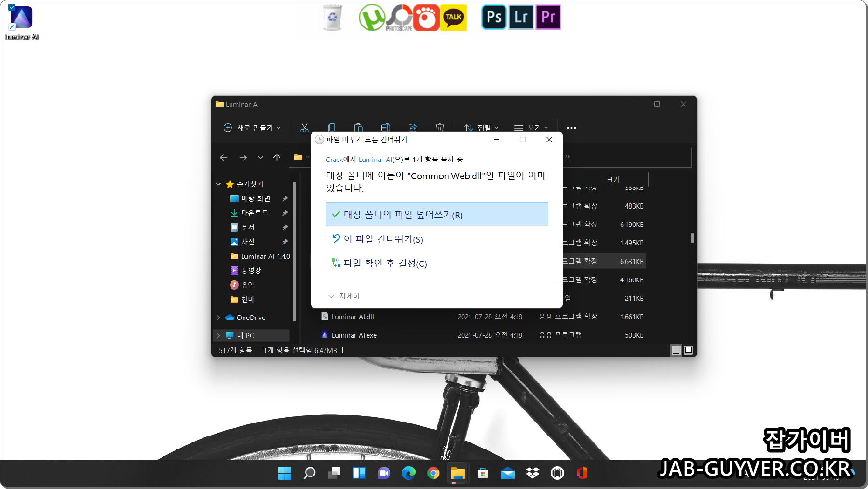Expand 자세히 details in the copy dialog

[344, 296]
